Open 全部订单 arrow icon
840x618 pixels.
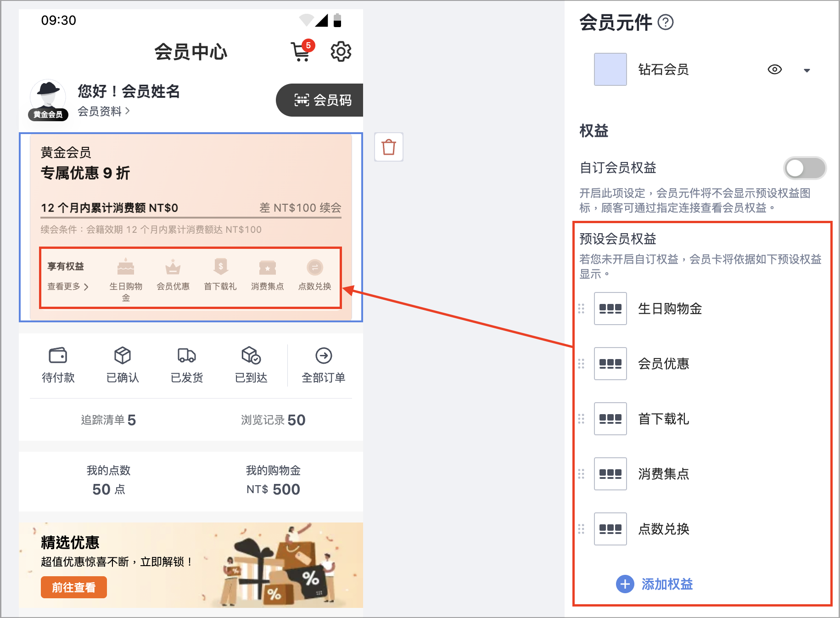324,355
